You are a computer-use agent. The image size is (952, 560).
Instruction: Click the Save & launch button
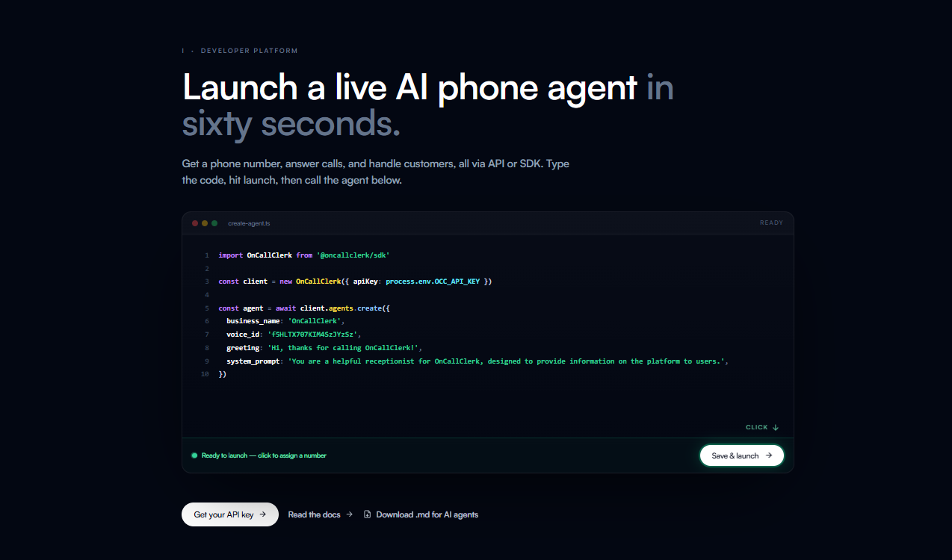click(x=741, y=455)
